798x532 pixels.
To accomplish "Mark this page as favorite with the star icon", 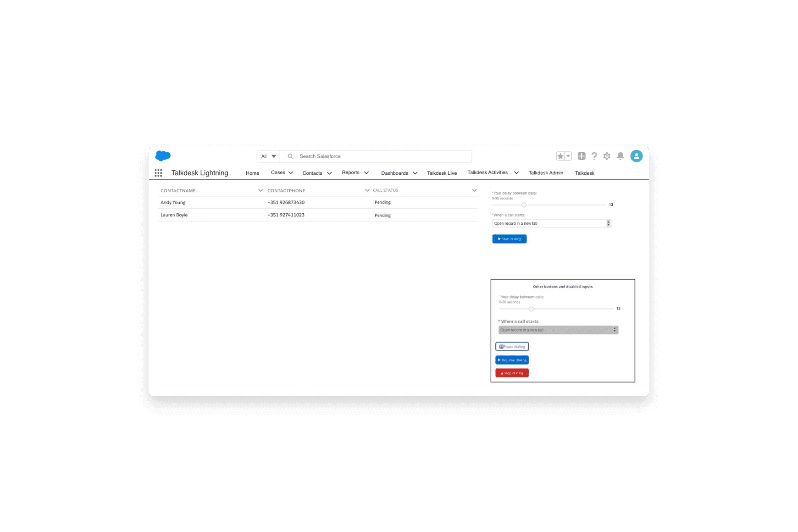I will 561,156.
